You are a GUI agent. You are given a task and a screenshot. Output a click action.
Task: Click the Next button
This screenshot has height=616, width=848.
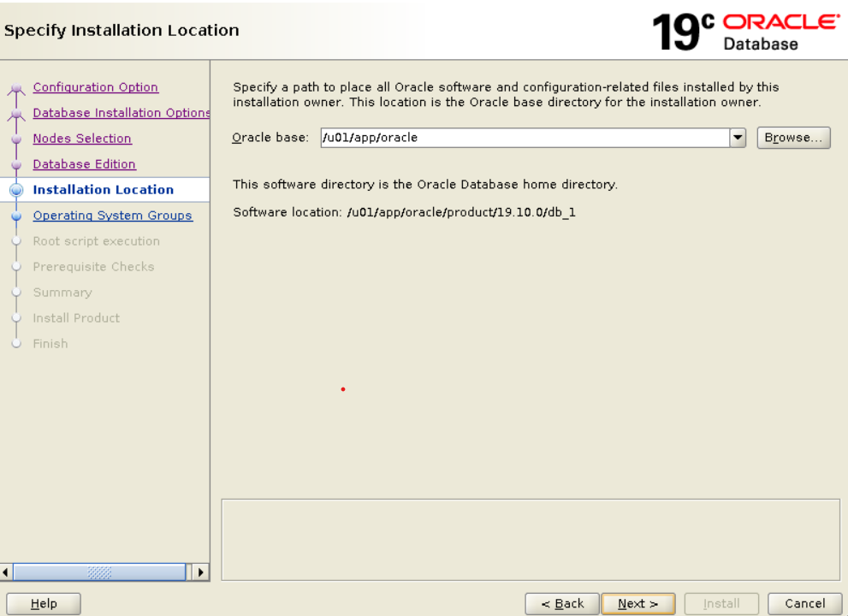638,603
